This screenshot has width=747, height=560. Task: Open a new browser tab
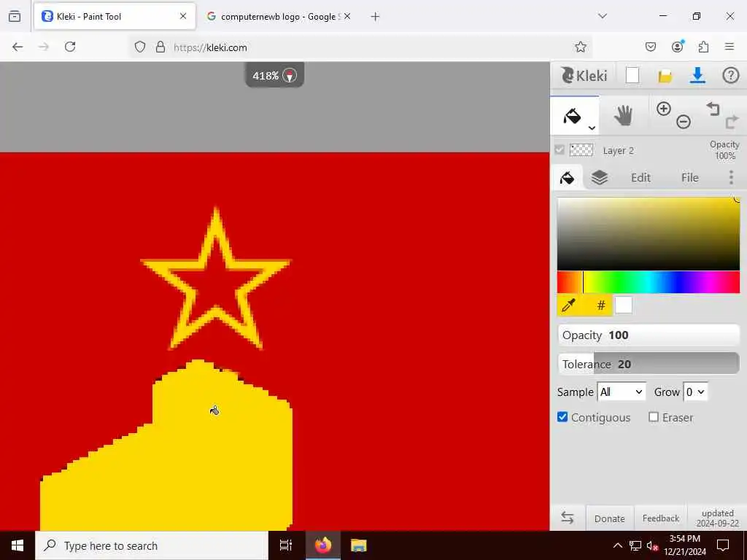(376, 17)
